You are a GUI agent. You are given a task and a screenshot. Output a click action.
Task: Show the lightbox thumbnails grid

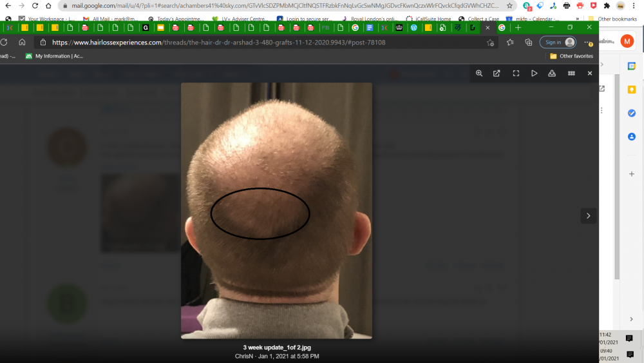[571, 73]
